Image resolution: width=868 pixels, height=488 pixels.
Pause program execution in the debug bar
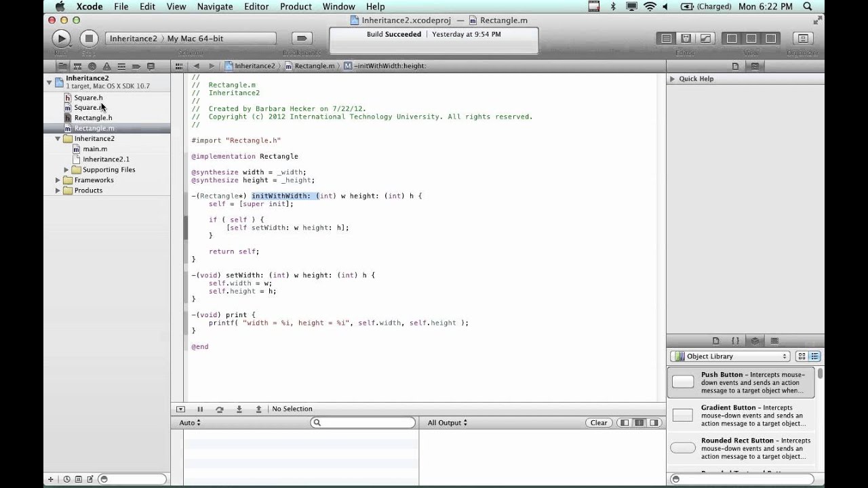pyautogui.click(x=200, y=409)
